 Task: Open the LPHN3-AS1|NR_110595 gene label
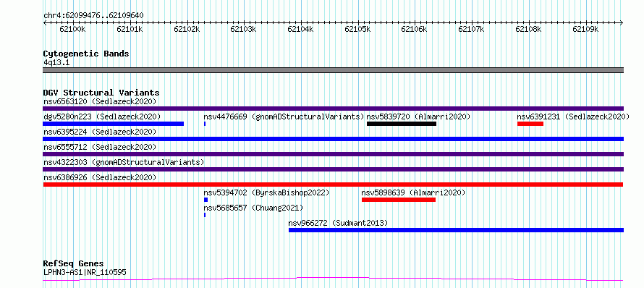(85, 272)
